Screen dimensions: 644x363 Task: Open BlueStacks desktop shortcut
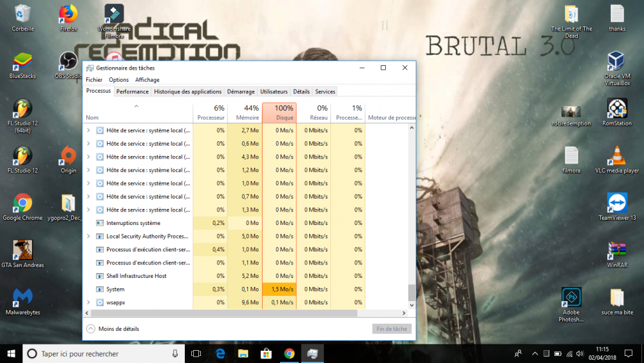coord(23,61)
